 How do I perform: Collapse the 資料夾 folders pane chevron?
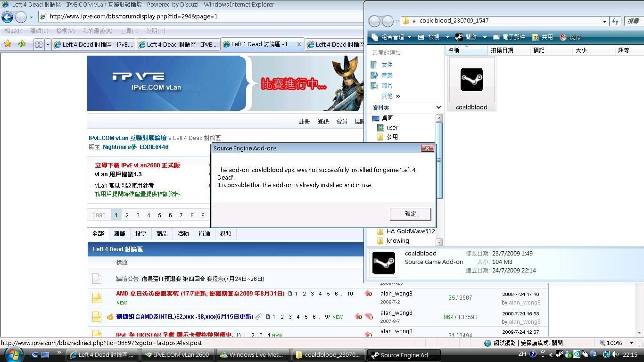click(x=438, y=107)
